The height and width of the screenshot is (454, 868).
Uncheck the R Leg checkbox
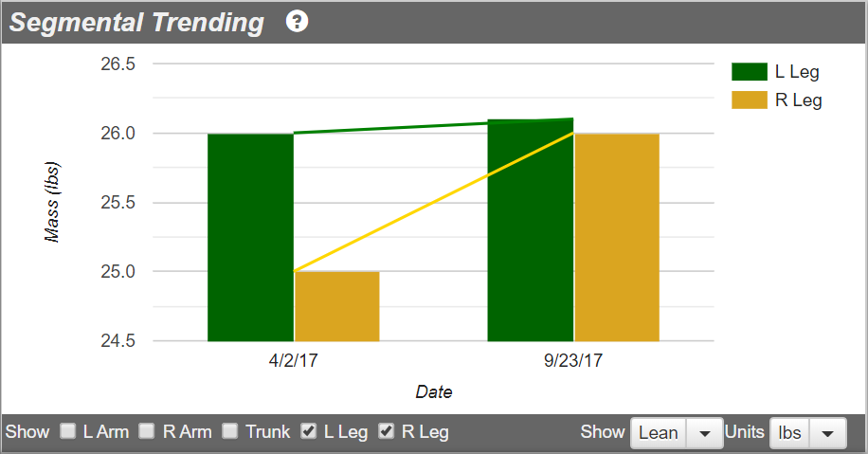tap(386, 430)
